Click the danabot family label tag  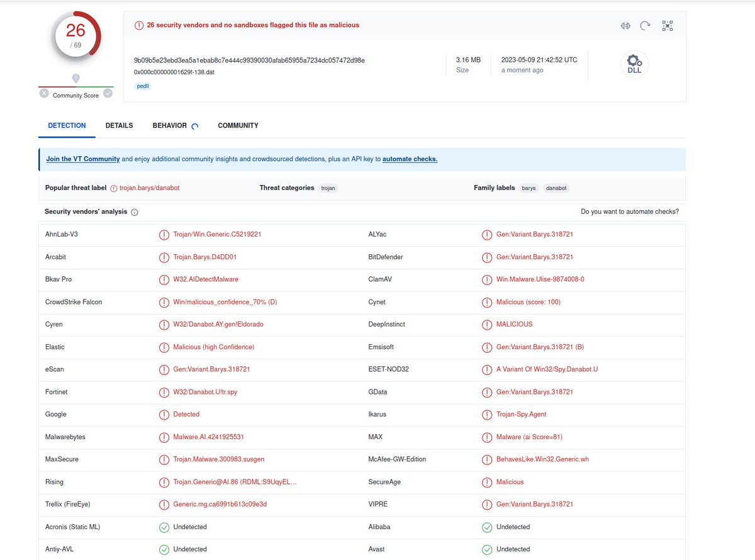(556, 188)
